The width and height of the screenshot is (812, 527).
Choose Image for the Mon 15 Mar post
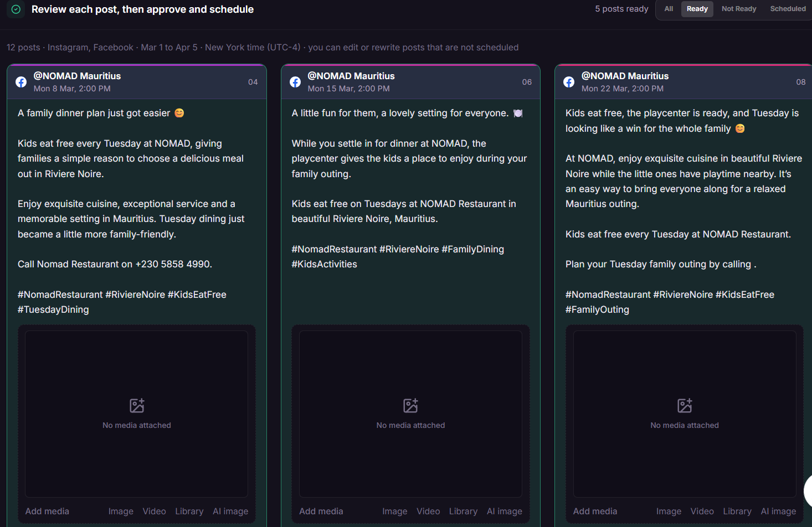[x=395, y=512]
